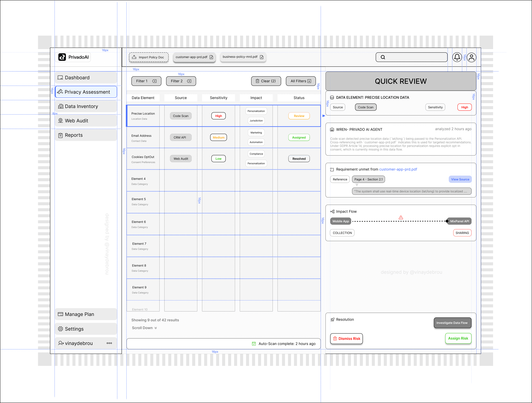Click the Dismiss Risk button
Screen dimensions: 532x403
coord(347,339)
